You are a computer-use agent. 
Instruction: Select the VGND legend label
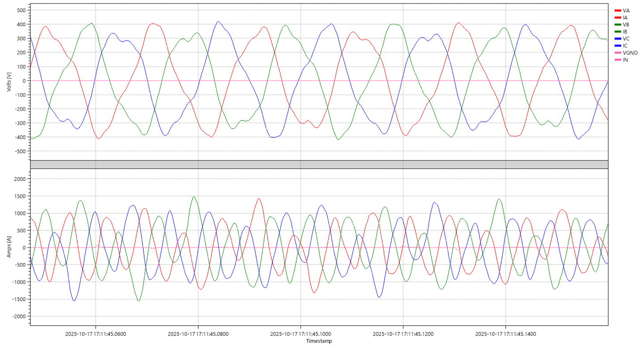click(630, 53)
